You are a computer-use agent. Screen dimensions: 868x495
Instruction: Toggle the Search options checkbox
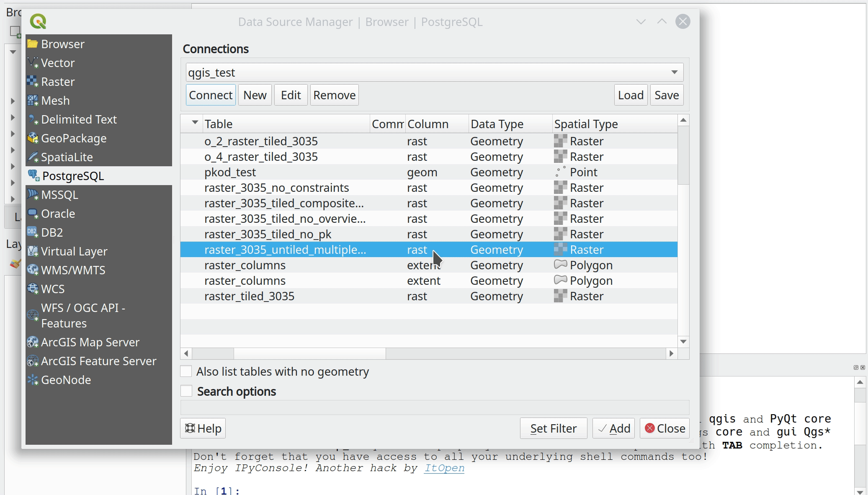tap(186, 391)
